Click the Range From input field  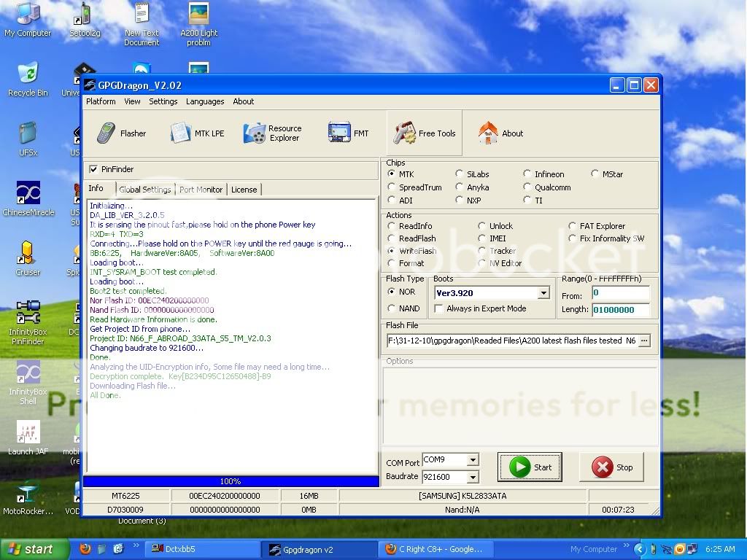pyautogui.click(x=620, y=293)
